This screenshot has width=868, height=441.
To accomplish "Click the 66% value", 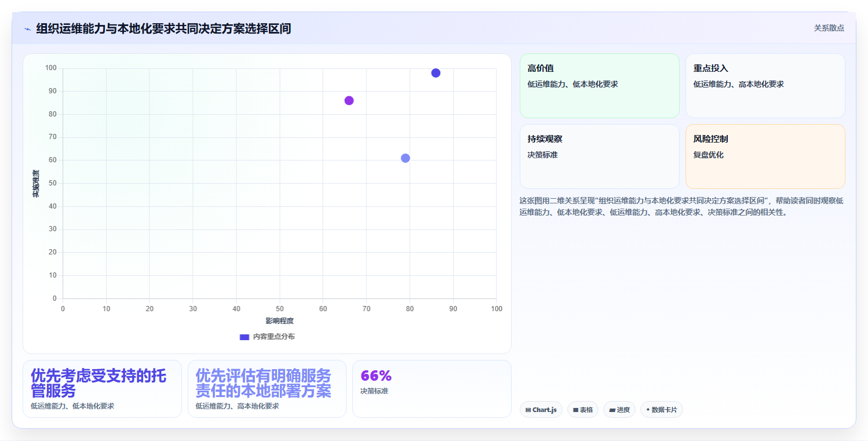I will pyautogui.click(x=376, y=376).
